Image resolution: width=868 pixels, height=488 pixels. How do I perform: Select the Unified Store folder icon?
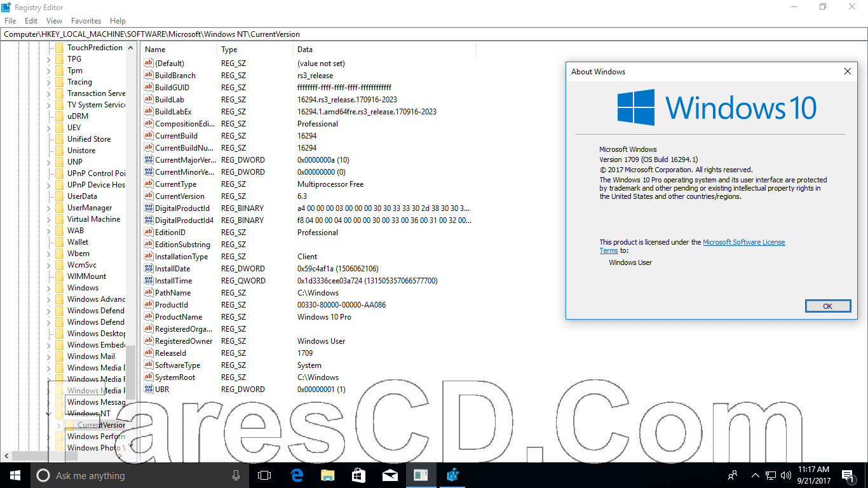click(59, 139)
